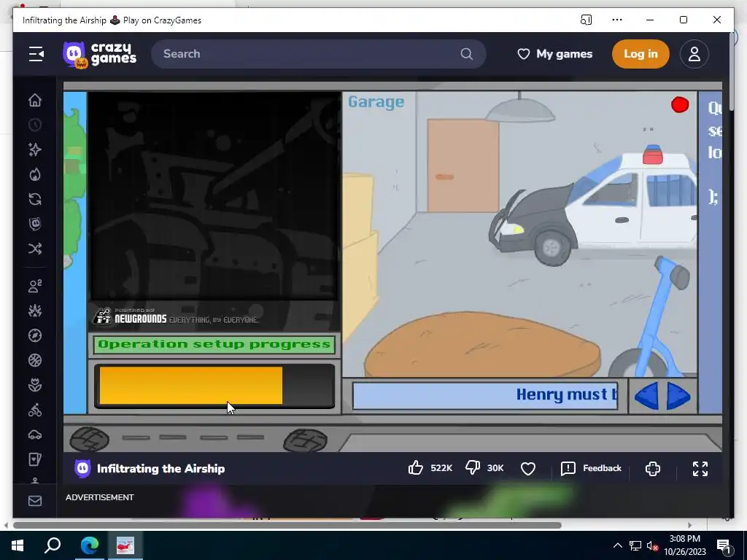The image size is (747, 560).
Task: Click the "Garage" location label
Action: (376, 102)
